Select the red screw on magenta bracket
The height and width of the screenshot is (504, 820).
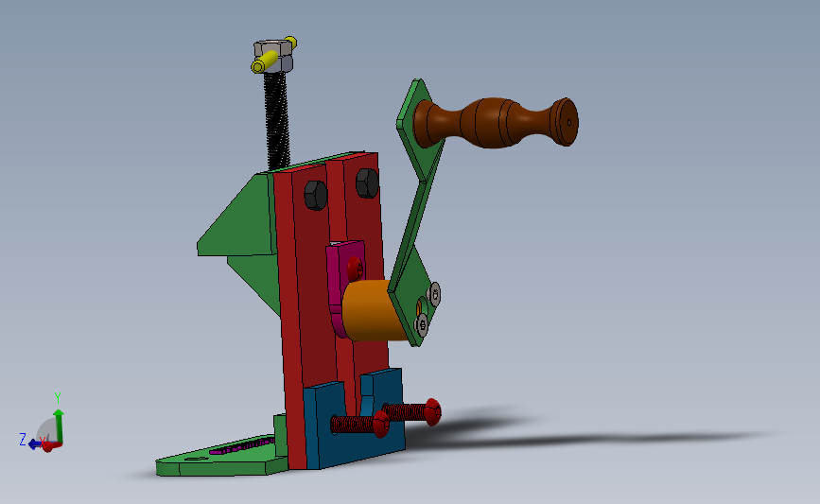click(x=355, y=269)
